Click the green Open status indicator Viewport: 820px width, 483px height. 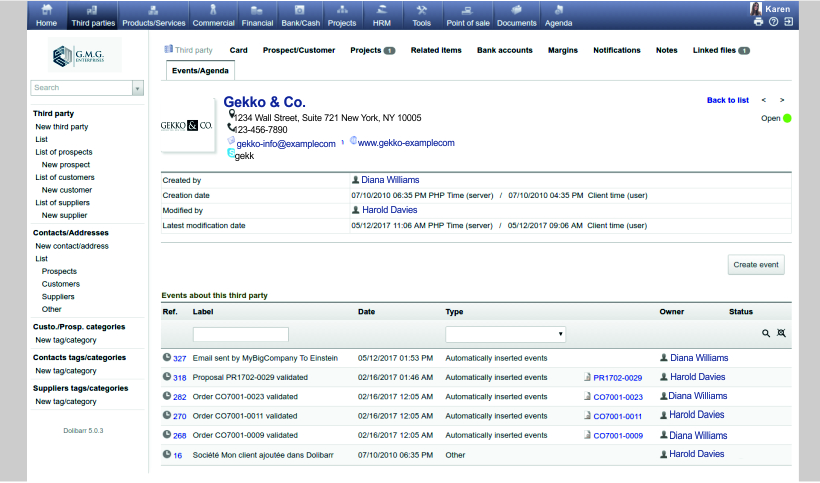[787, 118]
